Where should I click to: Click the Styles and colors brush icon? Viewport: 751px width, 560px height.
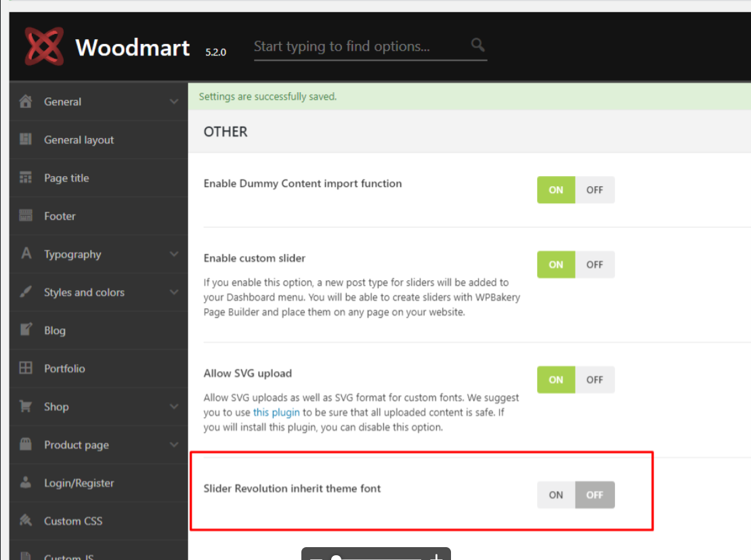click(26, 292)
